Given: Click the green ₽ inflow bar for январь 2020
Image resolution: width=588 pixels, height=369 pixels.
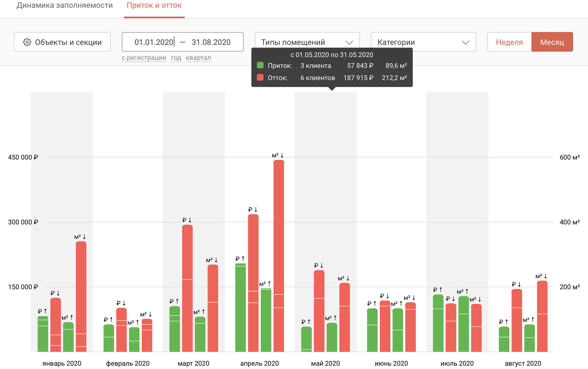Looking at the screenshot, I should click(43, 334).
